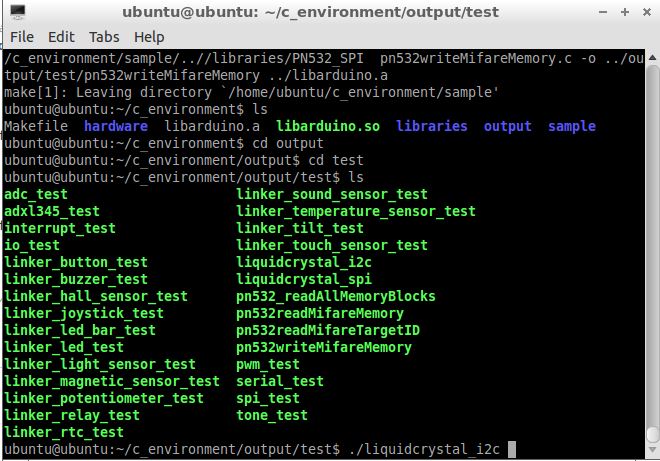Viewport: 660px width, 461px height.
Task: Open the Edit menu
Action: click(x=61, y=37)
